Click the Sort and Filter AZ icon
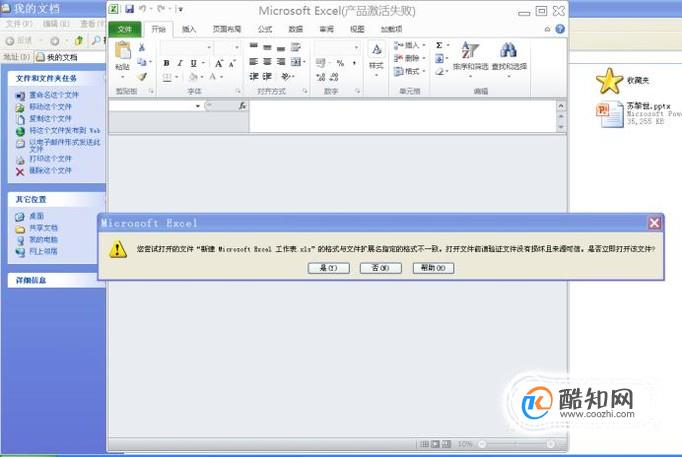The image size is (682, 457). coord(470,50)
